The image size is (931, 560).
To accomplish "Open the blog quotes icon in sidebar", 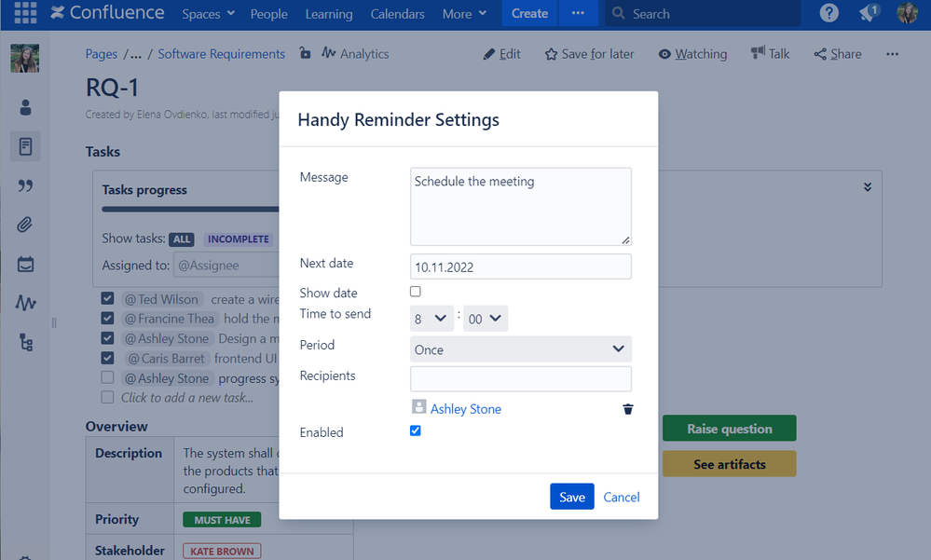I will click(x=25, y=185).
